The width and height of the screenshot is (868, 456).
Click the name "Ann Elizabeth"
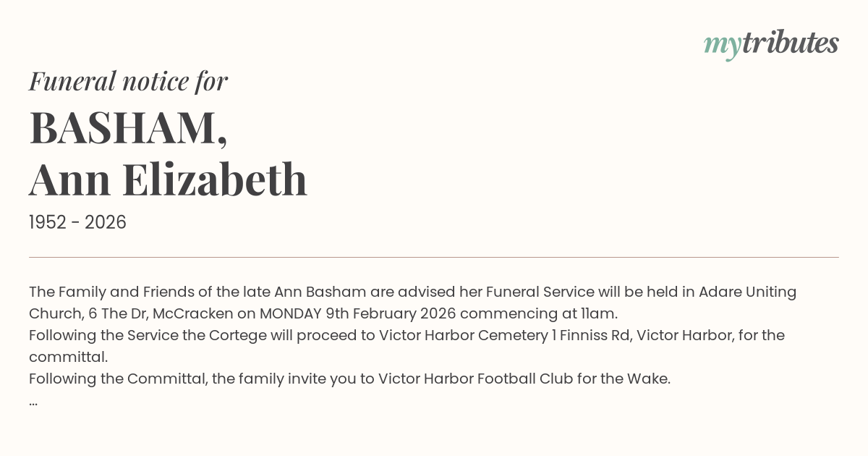click(x=168, y=180)
